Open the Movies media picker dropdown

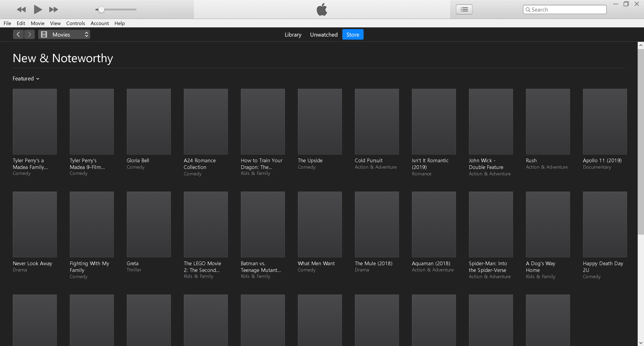point(64,35)
